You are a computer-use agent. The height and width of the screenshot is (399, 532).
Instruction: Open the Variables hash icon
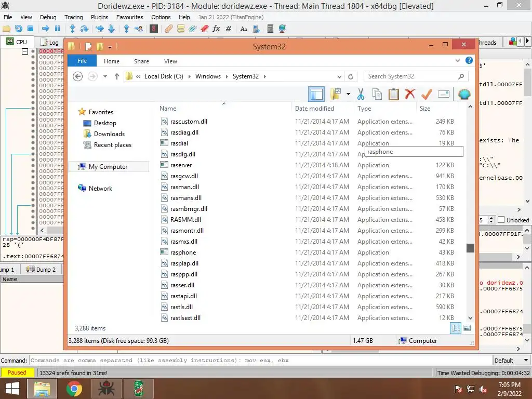229,29
